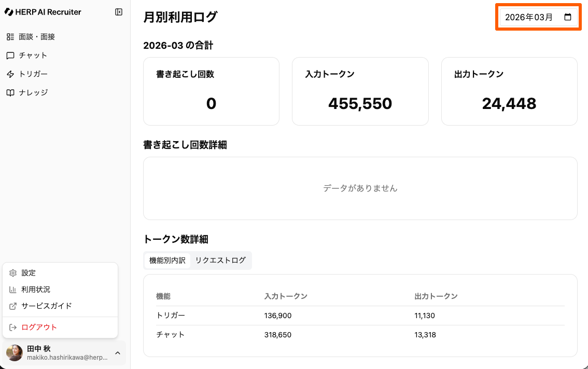Choose サービスガイド from the user menu
The height and width of the screenshot is (369, 588).
coord(47,306)
